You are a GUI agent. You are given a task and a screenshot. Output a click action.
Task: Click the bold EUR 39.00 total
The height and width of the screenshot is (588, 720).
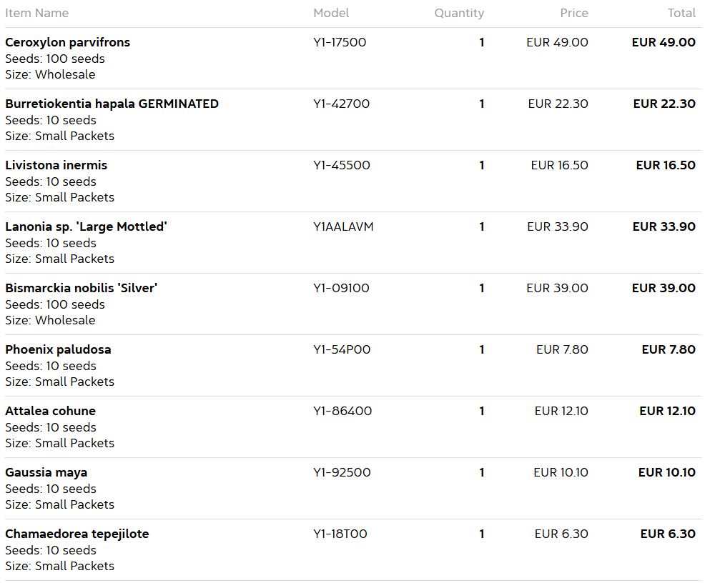664,288
